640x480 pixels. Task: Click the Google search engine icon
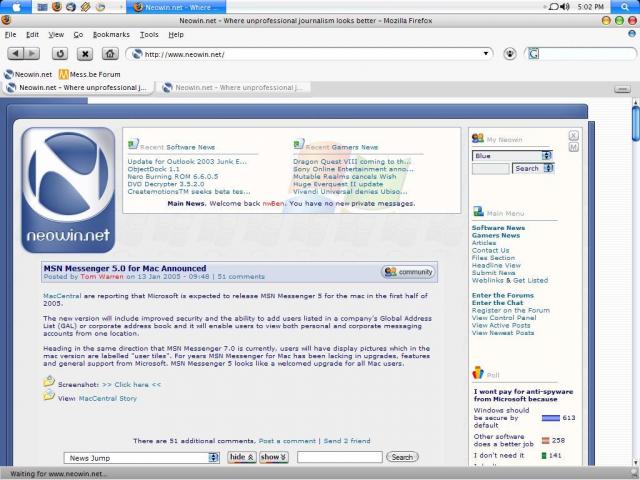click(533, 53)
